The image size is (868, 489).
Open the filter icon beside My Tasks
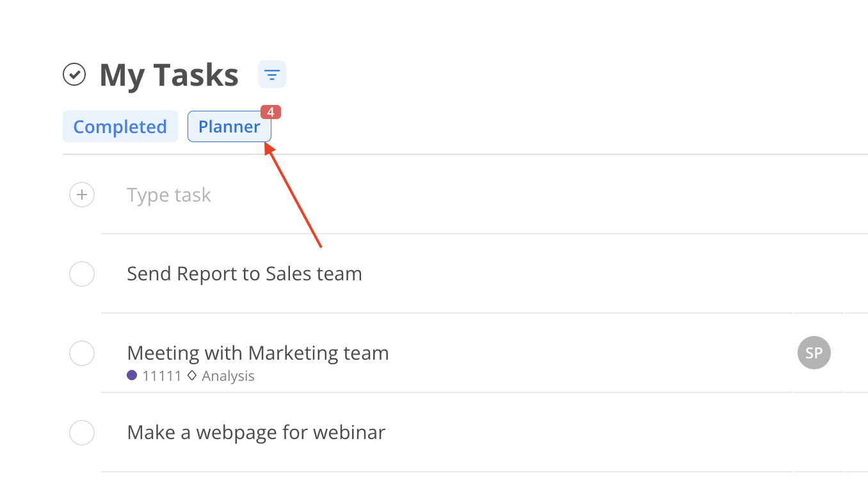(x=272, y=75)
